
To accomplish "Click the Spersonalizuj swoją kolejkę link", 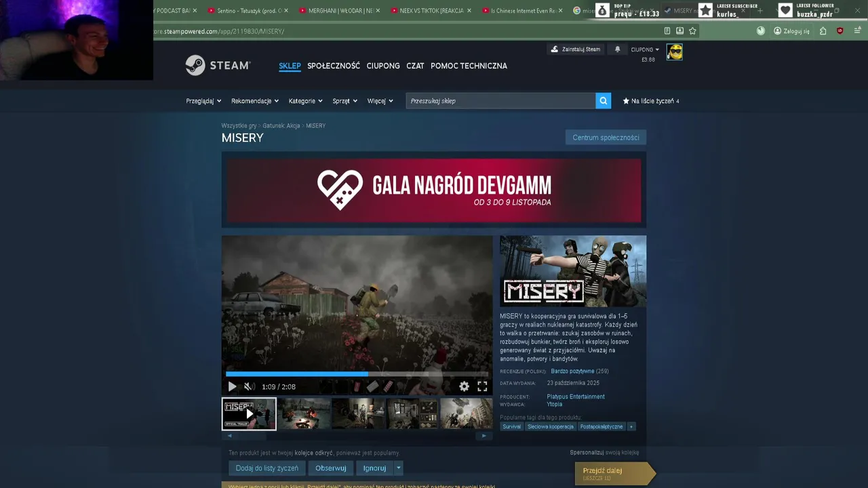I will [604, 452].
